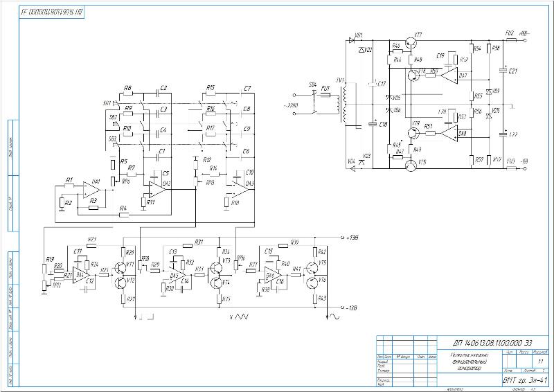Click the FU1 fuse label

325,88
